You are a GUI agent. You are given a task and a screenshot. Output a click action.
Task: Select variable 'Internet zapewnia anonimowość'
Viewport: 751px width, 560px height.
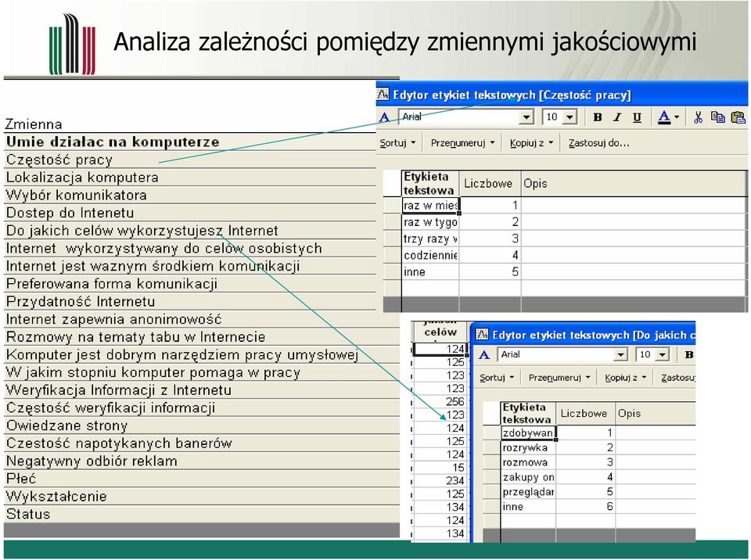202,319
